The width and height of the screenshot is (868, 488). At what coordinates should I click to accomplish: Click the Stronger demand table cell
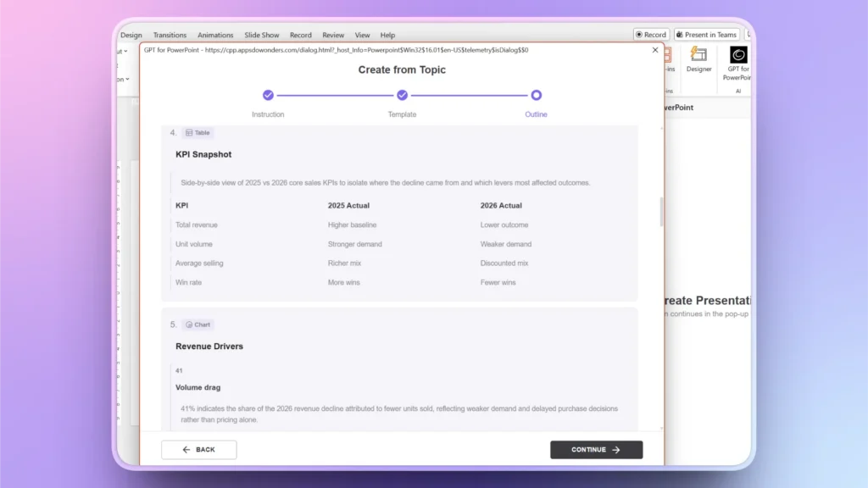(x=355, y=244)
